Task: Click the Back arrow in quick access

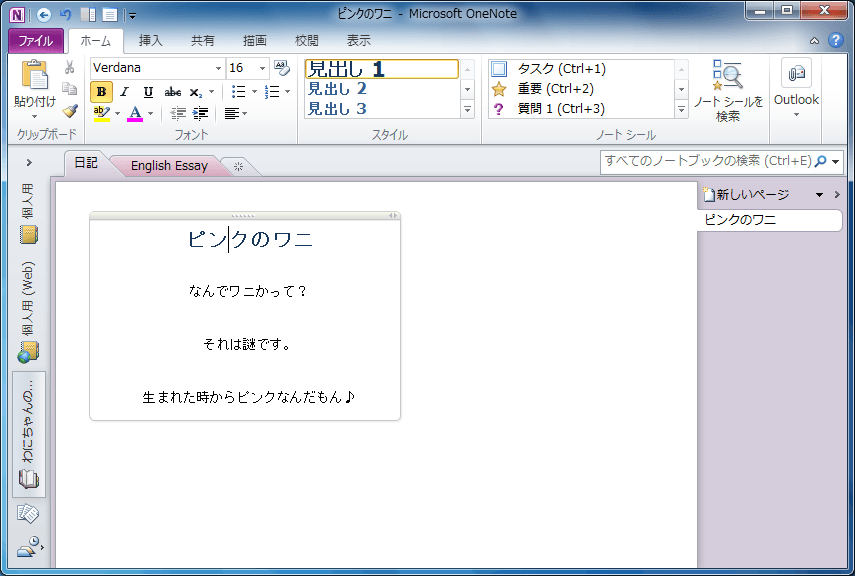Action: click(x=44, y=15)
